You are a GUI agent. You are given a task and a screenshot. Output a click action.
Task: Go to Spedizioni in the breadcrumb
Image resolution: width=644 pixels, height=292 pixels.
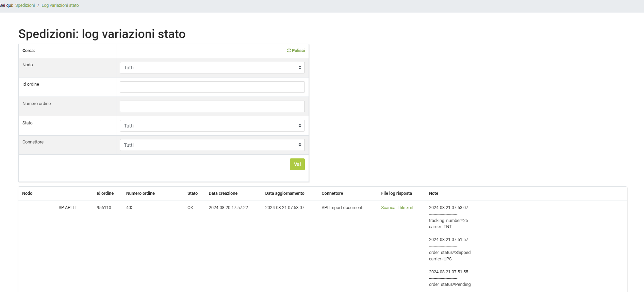(x=25, y=5)
